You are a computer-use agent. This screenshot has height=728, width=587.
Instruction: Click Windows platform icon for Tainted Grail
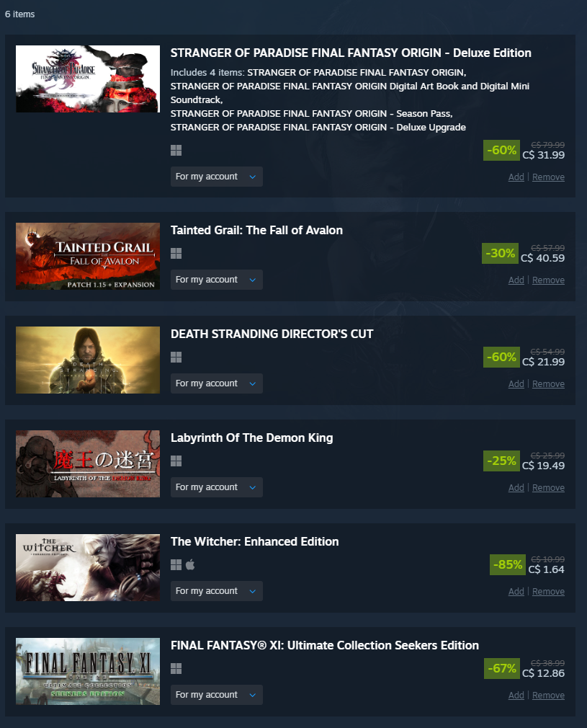(176, 254)
